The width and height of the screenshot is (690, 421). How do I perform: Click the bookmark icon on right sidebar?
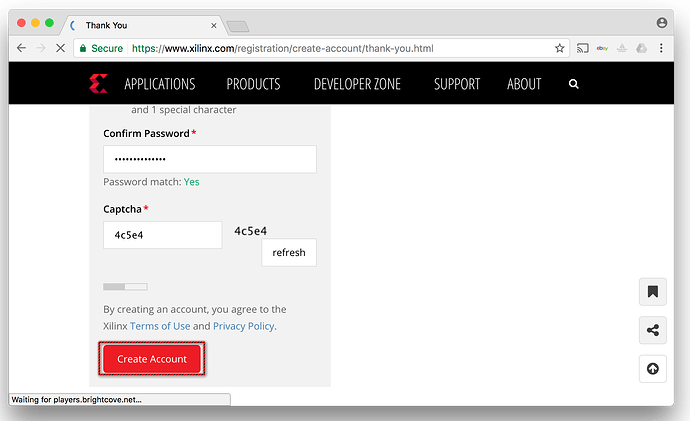(x=652, y=292)
